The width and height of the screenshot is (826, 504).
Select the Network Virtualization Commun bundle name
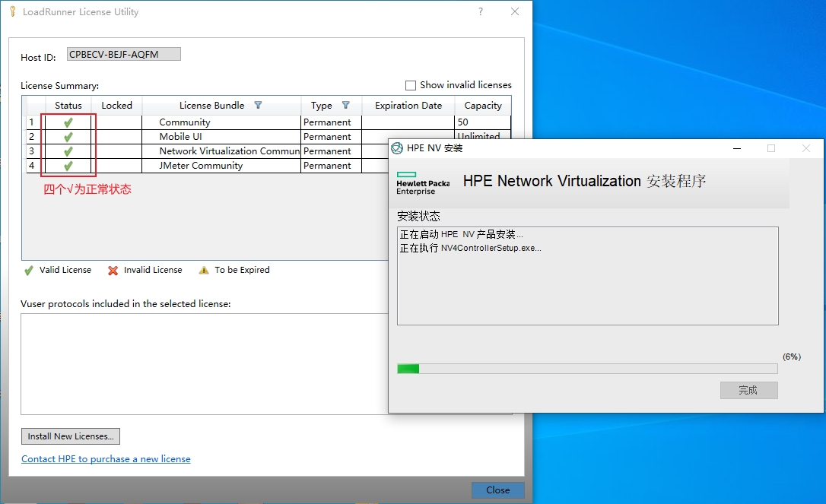[230, 151]
